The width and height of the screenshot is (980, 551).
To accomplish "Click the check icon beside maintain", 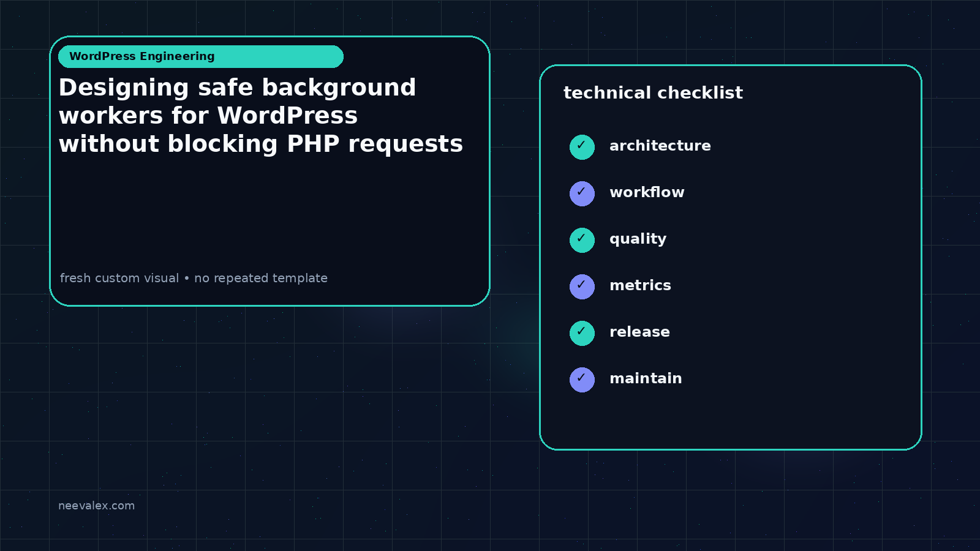I will point(582,380).
